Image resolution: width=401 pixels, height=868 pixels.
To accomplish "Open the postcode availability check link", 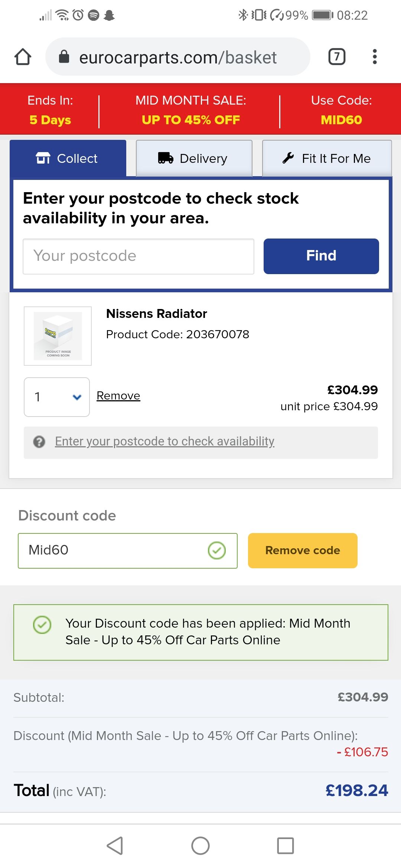I will (165, 441).
